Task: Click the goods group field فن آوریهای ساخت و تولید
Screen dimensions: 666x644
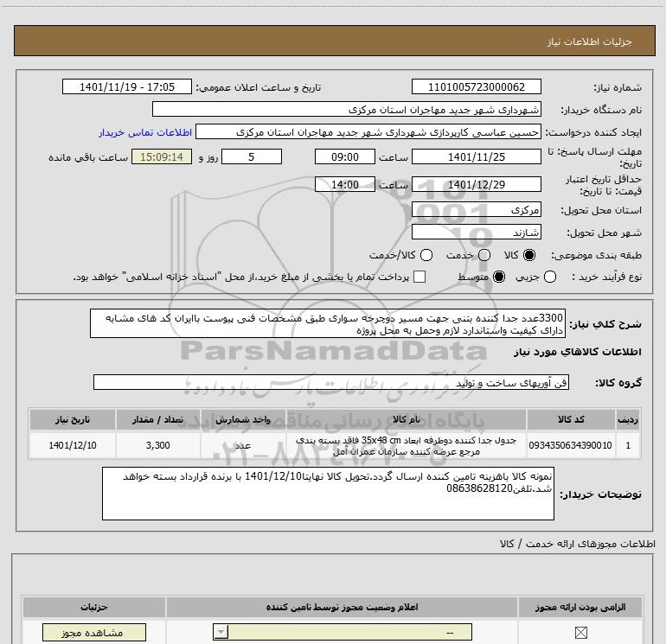Action: 331,382
